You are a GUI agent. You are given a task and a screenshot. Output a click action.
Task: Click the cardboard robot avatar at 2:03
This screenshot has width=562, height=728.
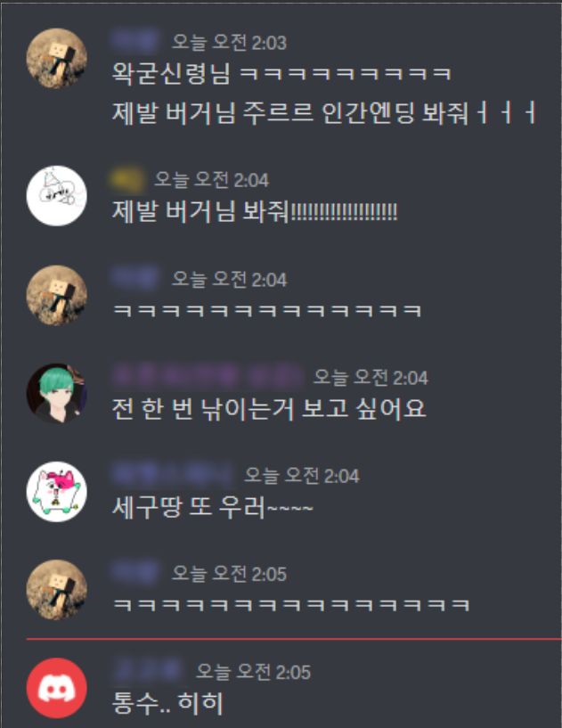[57, 58]
